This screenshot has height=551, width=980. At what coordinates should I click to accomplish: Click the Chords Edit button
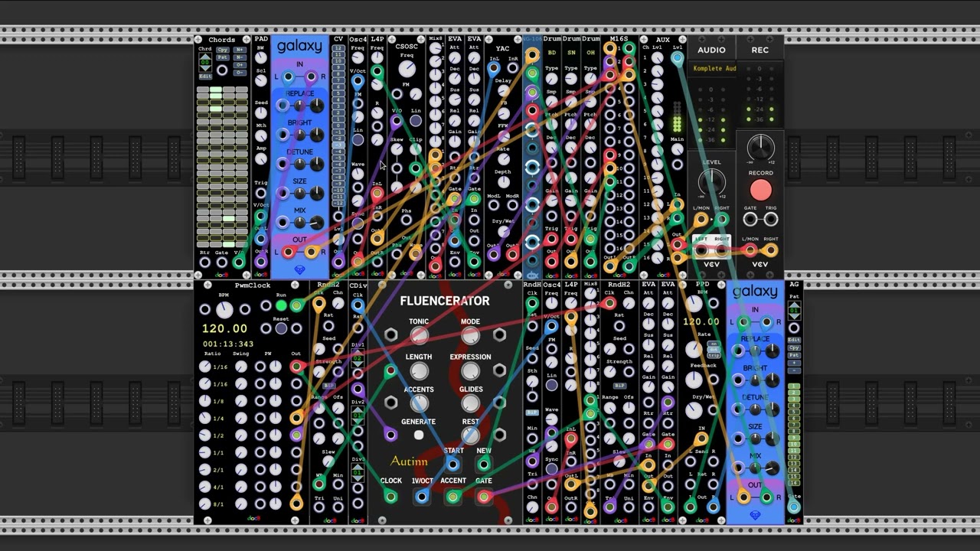point(205,77)
